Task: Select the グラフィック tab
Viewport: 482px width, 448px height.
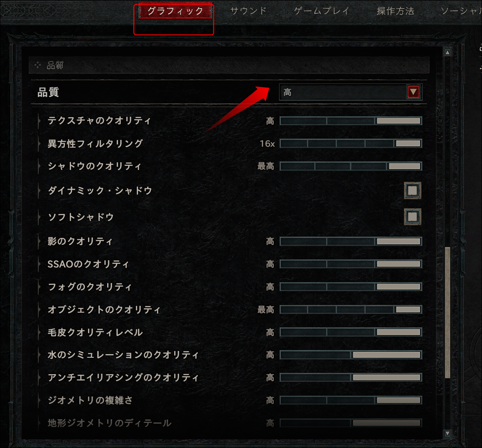Action: click(x=175, y=11)
